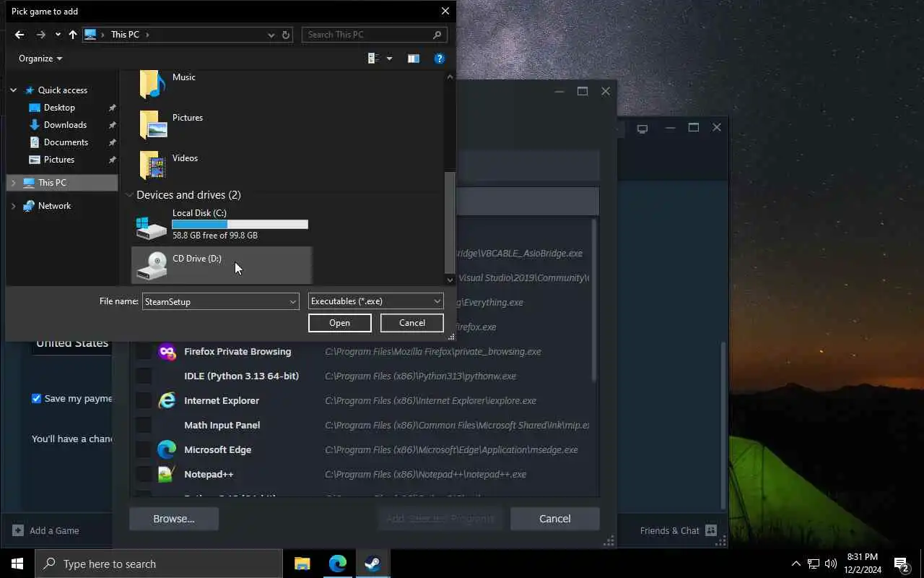The width and height of the screenshot is (924, 578).
Task: Go forward in file dialog navigation
Action: [x=41, y=35]
